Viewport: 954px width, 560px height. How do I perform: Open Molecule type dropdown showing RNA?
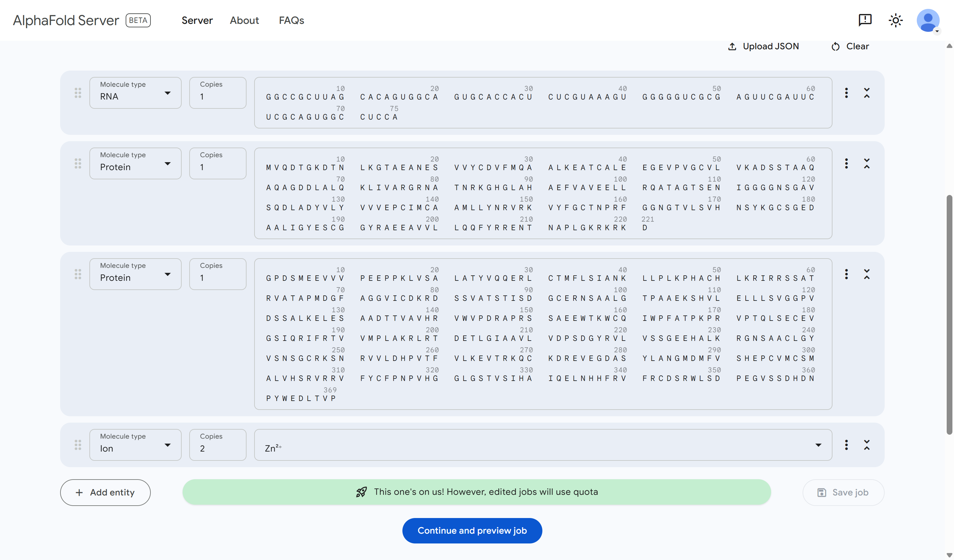pos(135,93)
